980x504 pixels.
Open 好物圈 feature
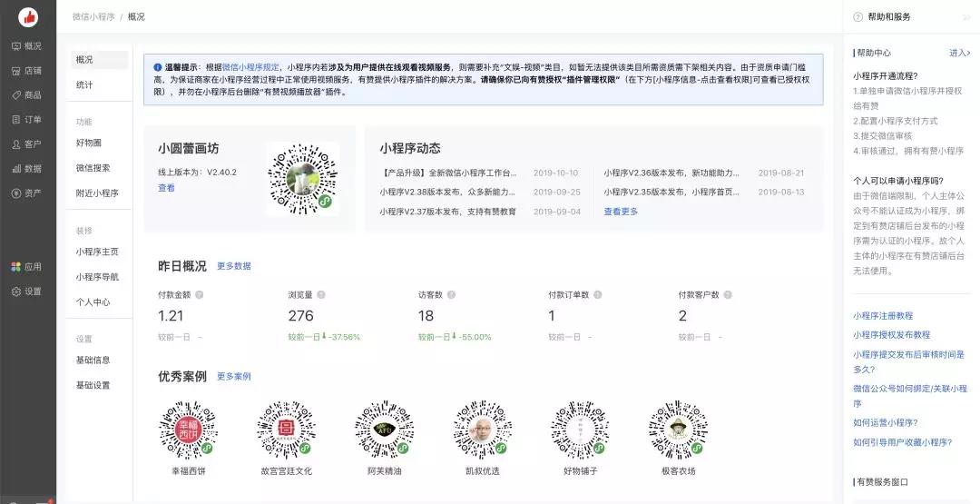[89, 143]
